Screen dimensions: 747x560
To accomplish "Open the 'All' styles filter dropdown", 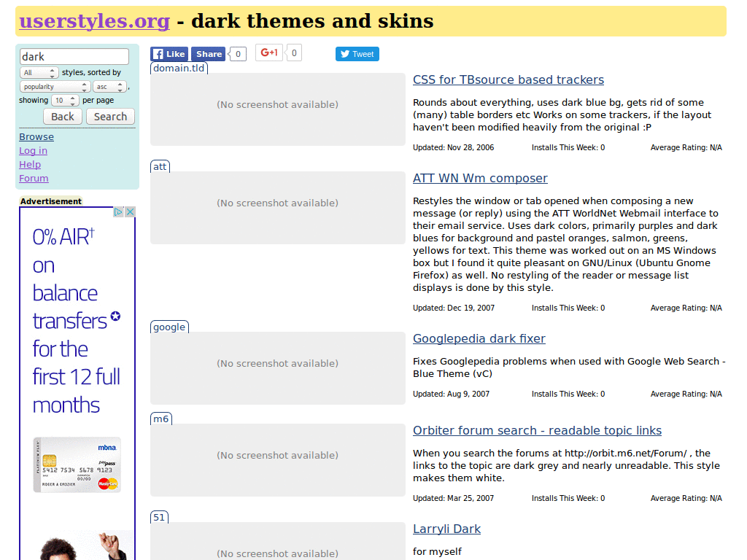I will 39,72.
